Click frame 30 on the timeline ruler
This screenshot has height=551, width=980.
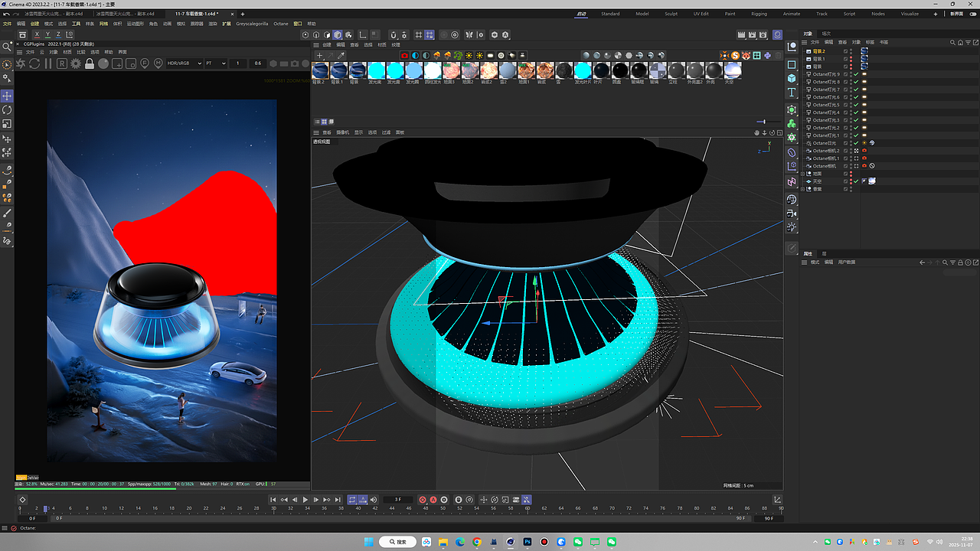point(273,507)
